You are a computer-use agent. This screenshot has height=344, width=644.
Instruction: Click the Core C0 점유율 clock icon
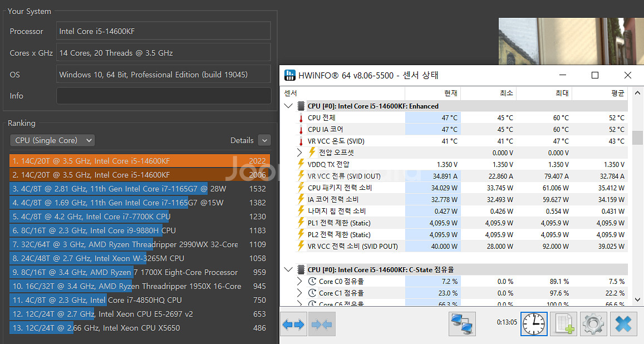312,281
